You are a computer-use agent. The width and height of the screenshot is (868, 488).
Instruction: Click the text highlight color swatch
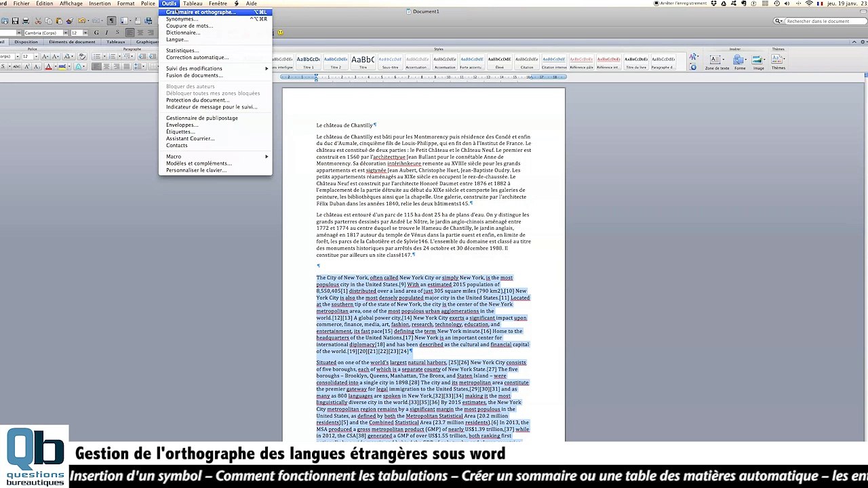[62, 66]
